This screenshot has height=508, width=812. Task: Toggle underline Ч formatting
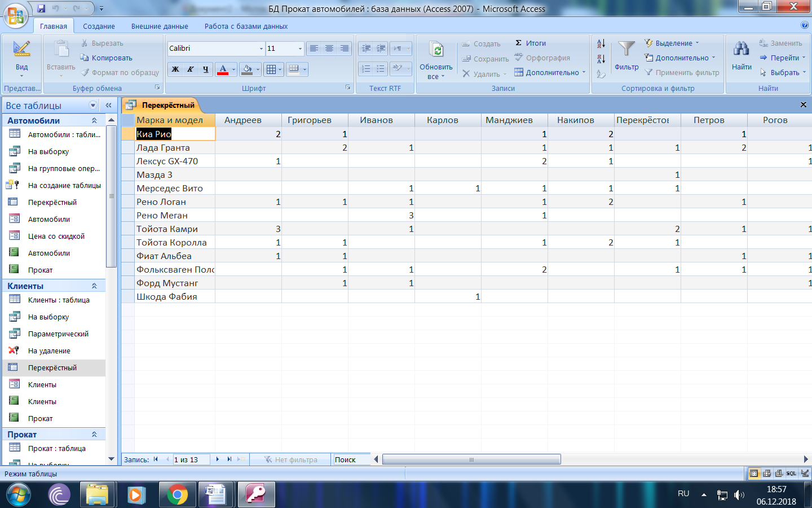tap(206, 69)
